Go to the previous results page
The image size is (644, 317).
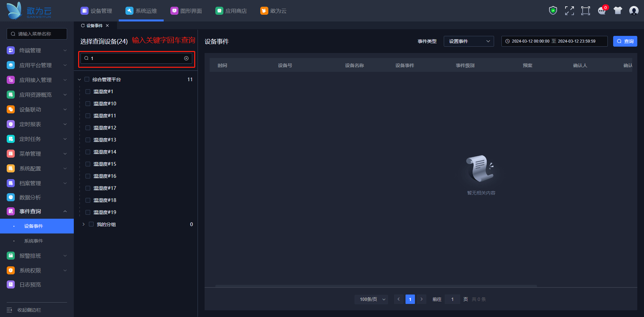pos(399,299)
